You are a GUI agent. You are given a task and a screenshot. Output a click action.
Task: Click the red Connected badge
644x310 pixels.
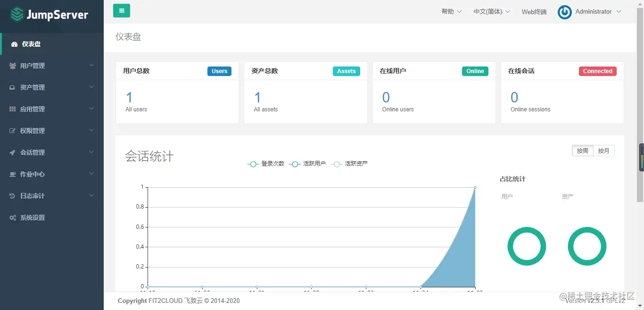click(598, 71)
